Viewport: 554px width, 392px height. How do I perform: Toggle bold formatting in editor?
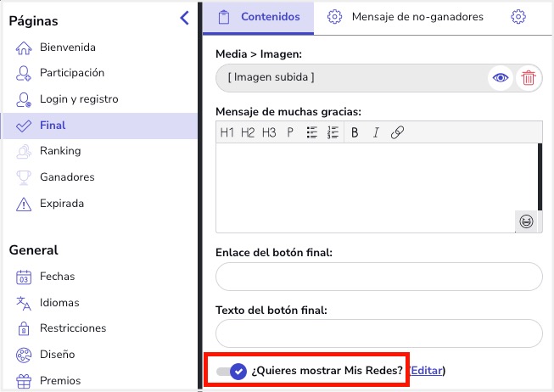pos(355,132)
